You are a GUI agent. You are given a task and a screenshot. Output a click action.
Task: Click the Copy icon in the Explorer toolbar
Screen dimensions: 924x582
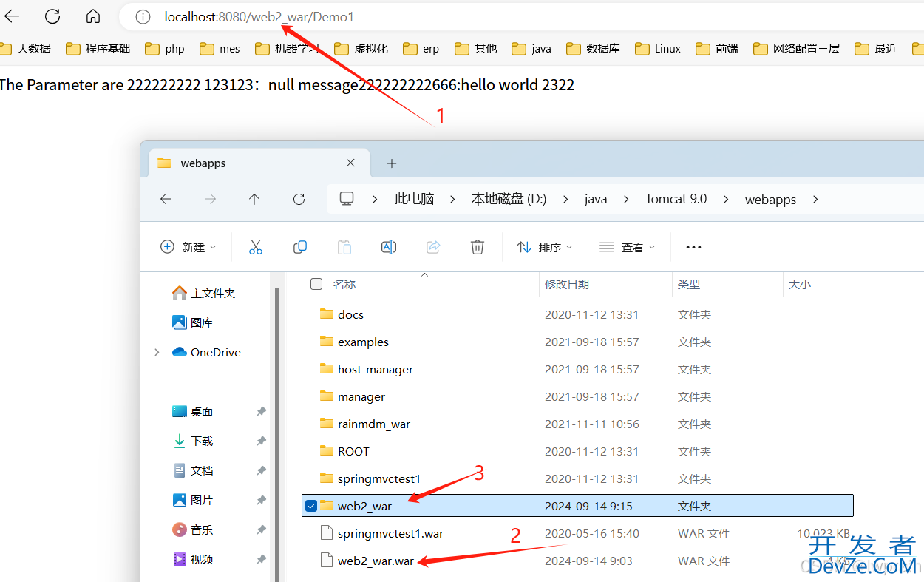tap(300, 247)
